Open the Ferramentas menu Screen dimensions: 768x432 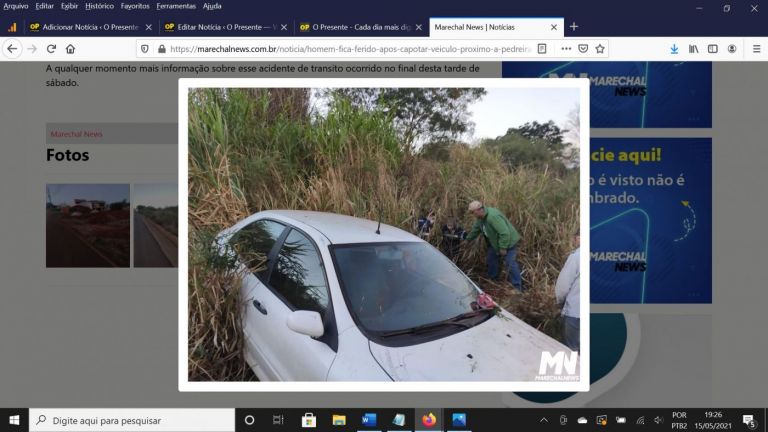(176, 6)
